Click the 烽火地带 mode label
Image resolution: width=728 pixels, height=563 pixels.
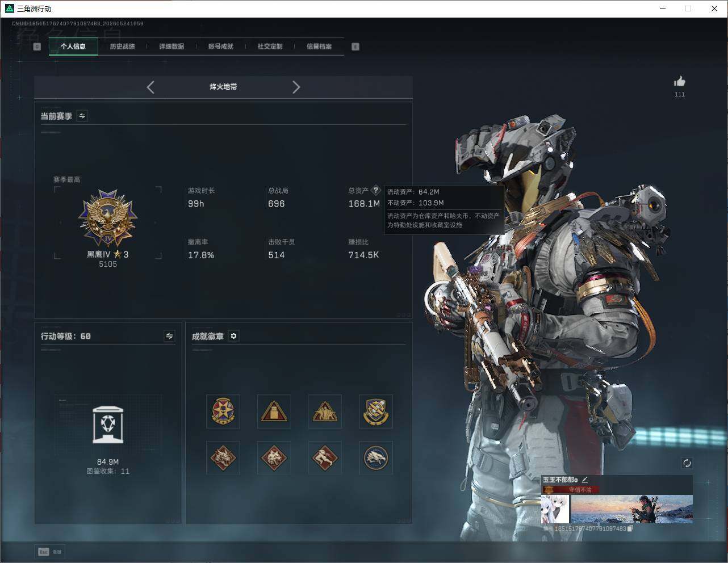pos(223,87)
